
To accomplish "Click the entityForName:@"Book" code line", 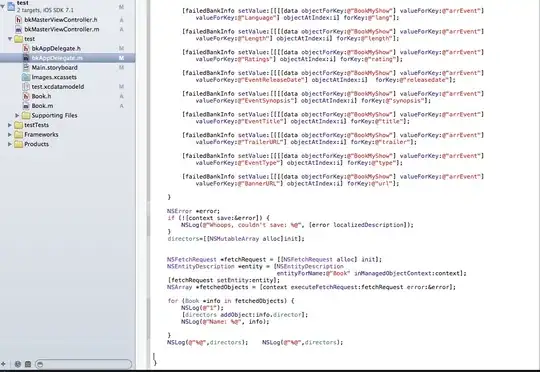I will click(x=372, y=273).
